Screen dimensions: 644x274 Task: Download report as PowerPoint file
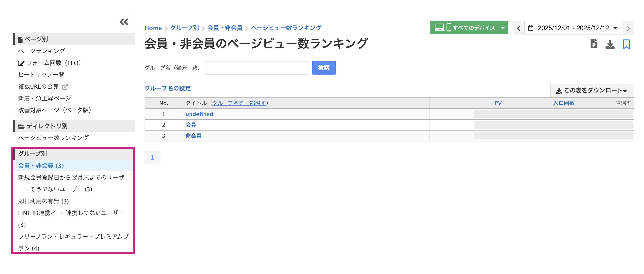click(x=594, y=44)
